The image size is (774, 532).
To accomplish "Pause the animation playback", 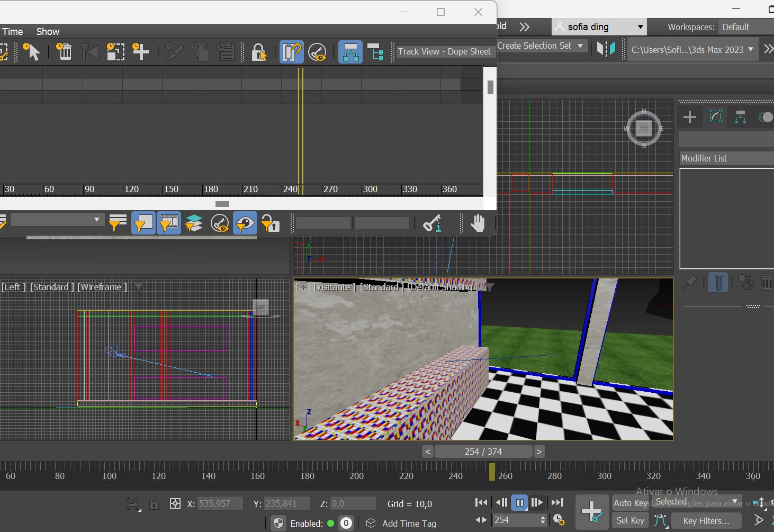I will click(x=519, y=502).
